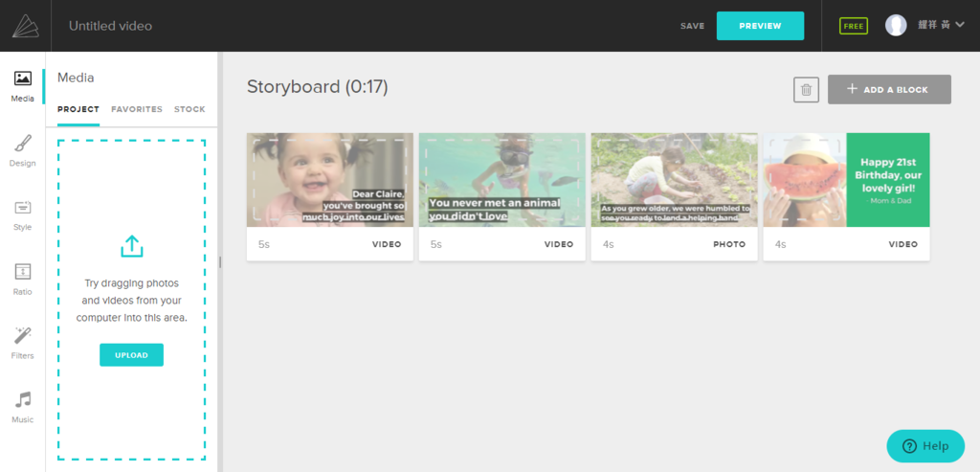
Task: Click the upload arrow icon
Action: pos(132,246)
